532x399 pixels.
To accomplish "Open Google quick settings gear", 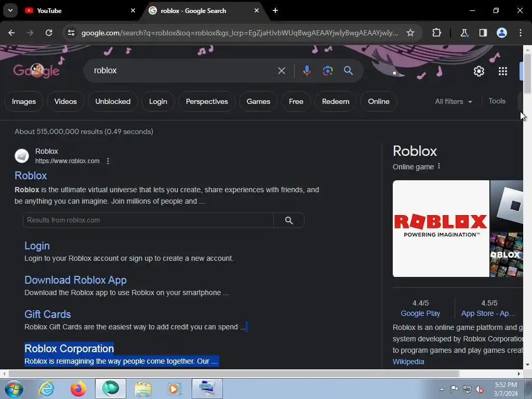I will pos(478,71).
